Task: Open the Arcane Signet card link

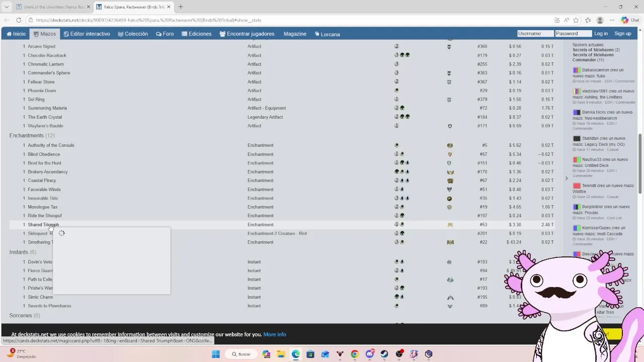Action: tap(41, 46)
